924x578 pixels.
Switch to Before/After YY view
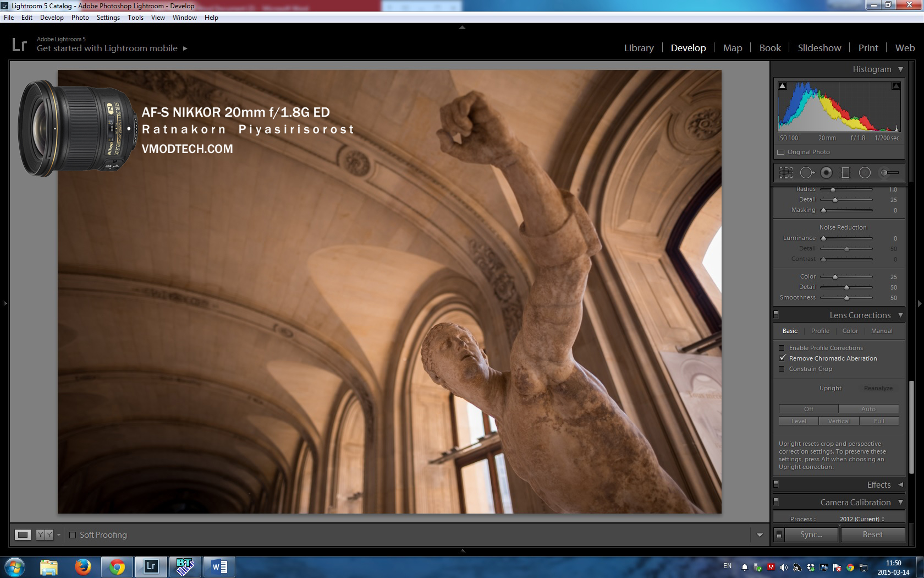click(x=45, y=535)
